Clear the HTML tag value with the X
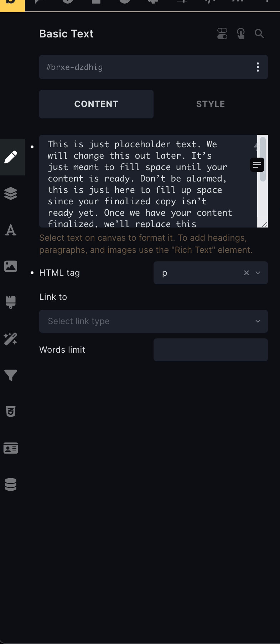Image resolution: width=280 pixels, height=644 pixels. [247, 273]
